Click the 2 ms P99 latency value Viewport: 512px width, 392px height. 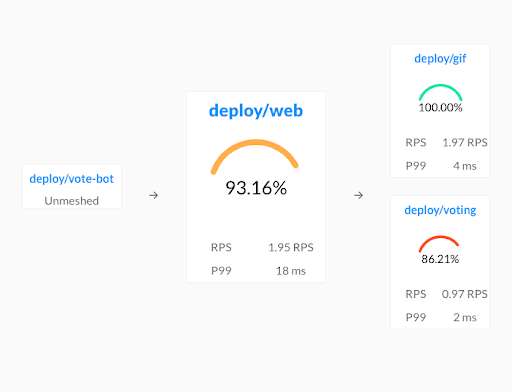(x=465, y=317)
